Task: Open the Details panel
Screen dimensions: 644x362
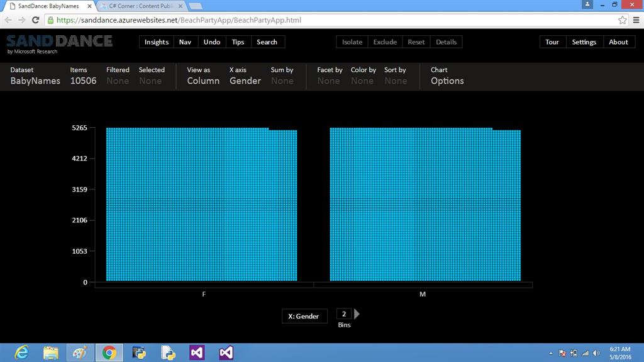Action: tap(446, 42)
